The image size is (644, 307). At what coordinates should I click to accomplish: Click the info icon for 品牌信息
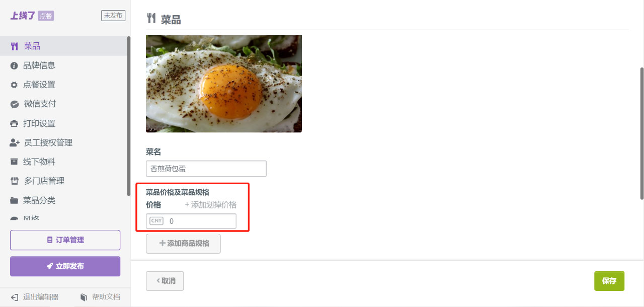(x=14, y=65)
